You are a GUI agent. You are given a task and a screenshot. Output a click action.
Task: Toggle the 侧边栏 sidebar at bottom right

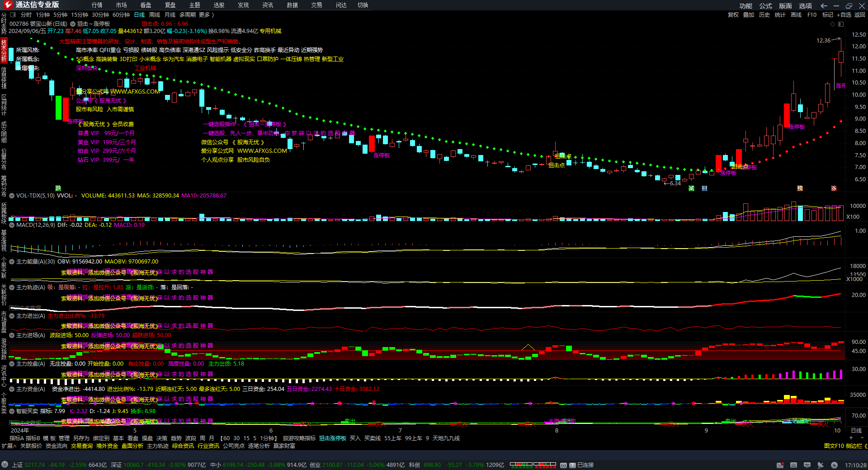tap(854, 446)
